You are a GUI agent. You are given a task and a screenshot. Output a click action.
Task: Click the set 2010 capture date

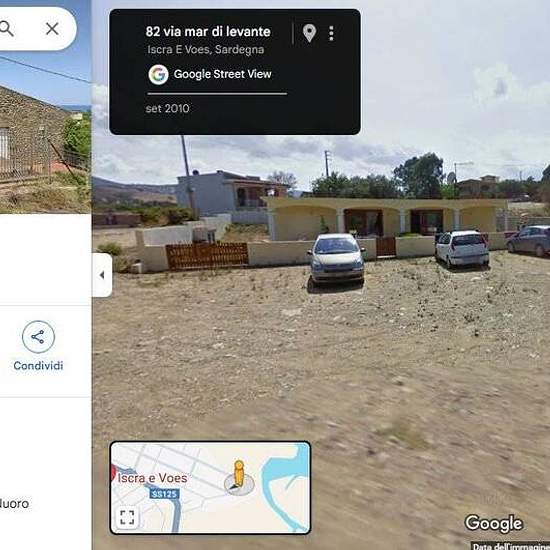click(x=167, y=108)
